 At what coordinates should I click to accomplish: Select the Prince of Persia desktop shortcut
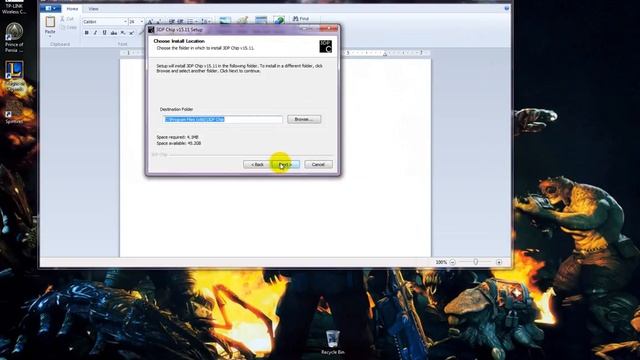click(x=14, y=38)
